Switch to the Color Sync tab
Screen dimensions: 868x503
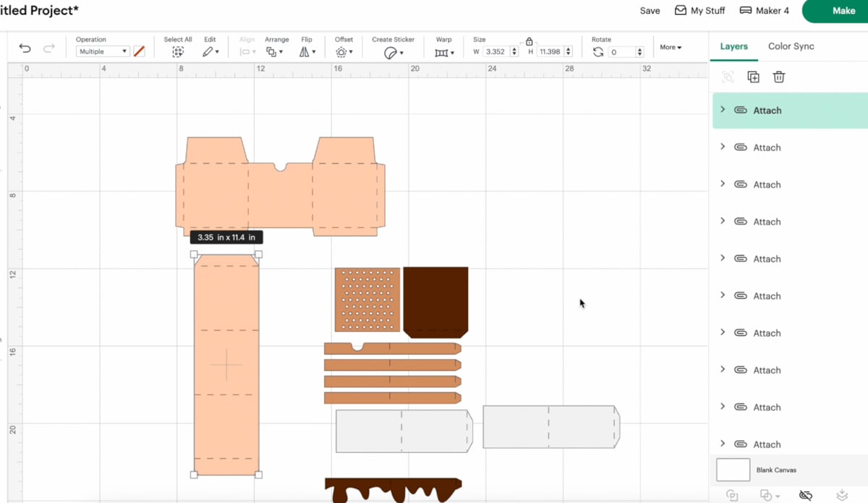coord(791,46)
